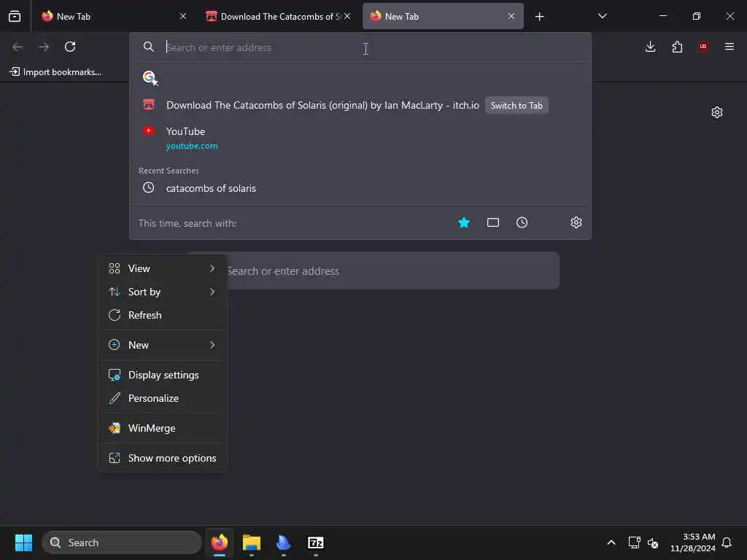This screenshot has width=747, height=560.
Task: Open new tab page personalize gear
Action: click(x=717, y=112)
